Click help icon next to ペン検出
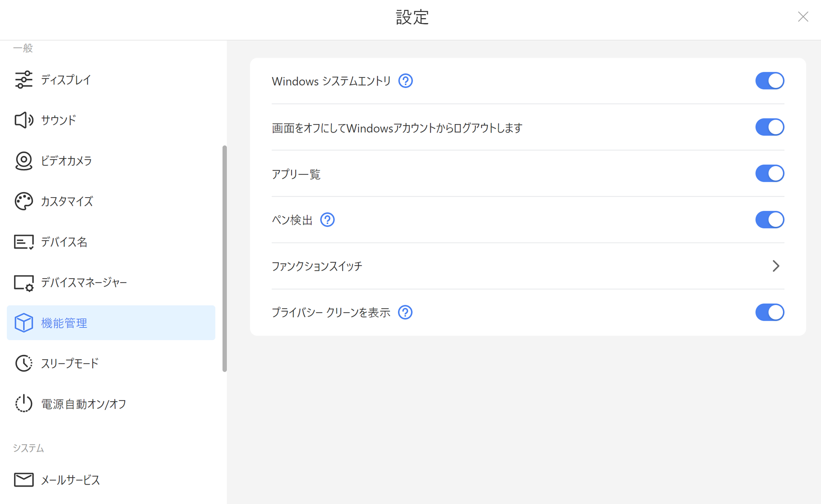Screen dimensions: 821x504 (x=328, y=220)
